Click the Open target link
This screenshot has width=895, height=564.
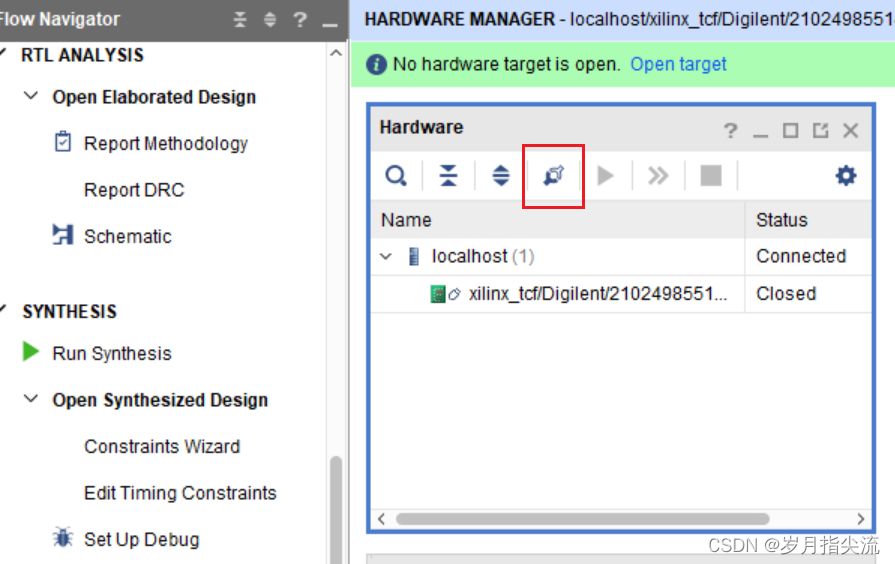pos(678,65)
